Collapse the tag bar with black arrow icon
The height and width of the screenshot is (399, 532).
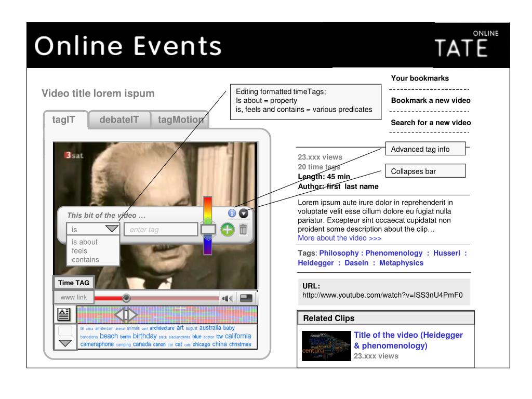point(244,213)
